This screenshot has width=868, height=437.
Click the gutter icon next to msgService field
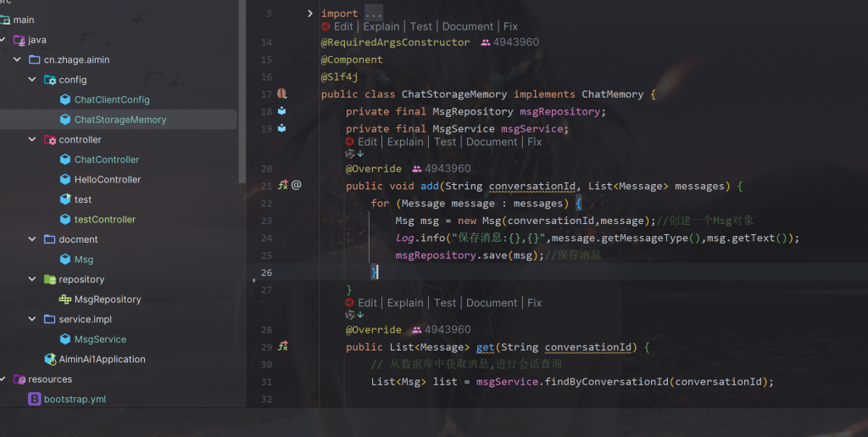click(282, 129)
